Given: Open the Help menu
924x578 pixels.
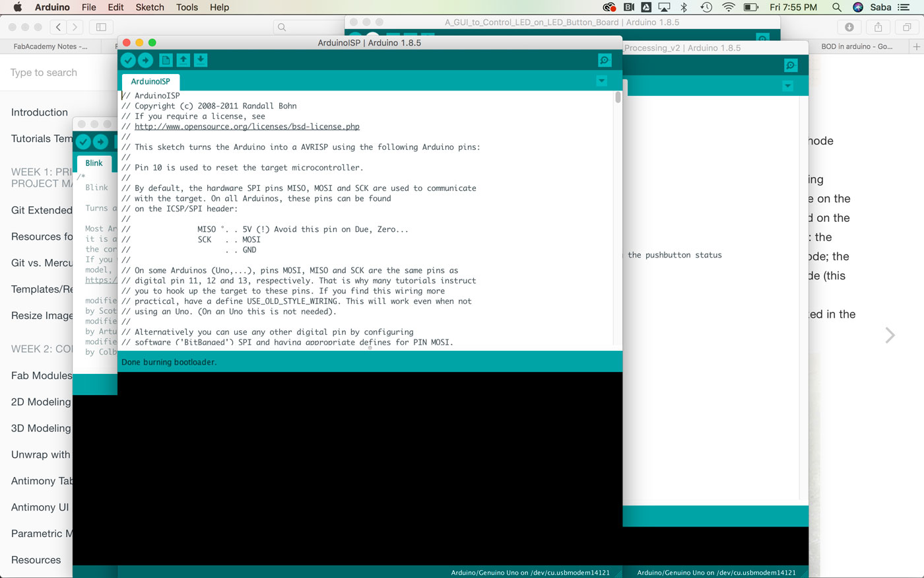Looking at the screenshot, I should 219,7.
